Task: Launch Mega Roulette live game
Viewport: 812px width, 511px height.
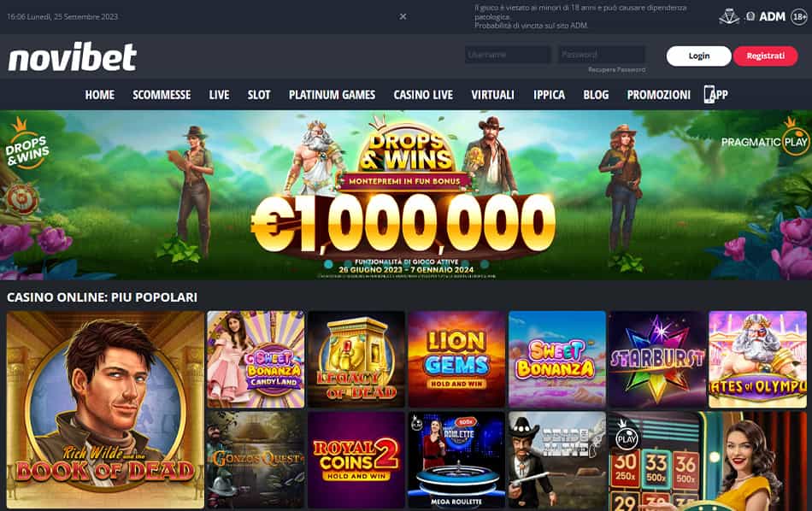Action: click(456, 460)
